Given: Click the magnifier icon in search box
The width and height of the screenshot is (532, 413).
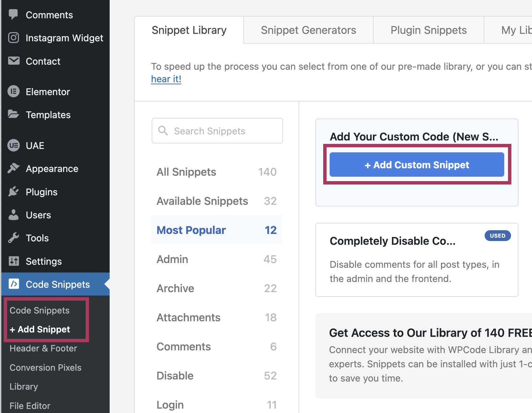Looking at the screenshot, I should point(163,131).
